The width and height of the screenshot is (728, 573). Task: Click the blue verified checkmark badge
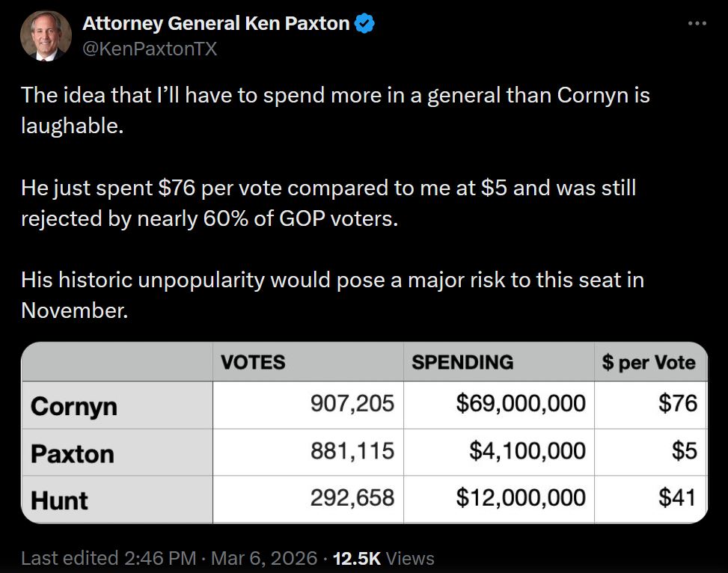coord(364,24)
